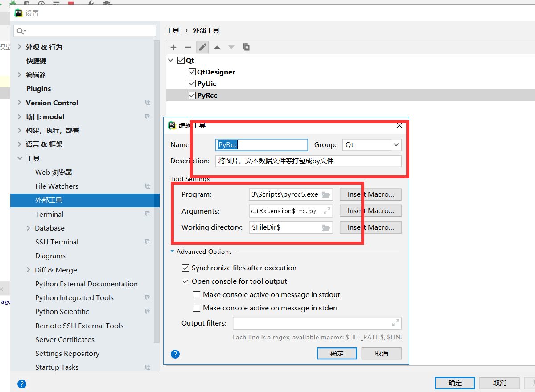The width and height of the screenshot is (535, 392).
Task: Enable Make console active on stdout
Action: point(197,294)
